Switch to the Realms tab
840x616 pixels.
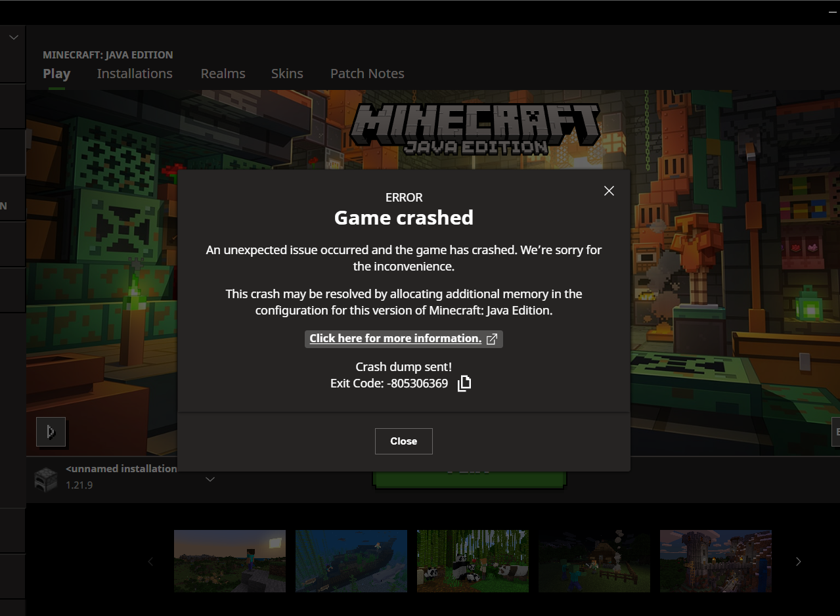(223, 74)
